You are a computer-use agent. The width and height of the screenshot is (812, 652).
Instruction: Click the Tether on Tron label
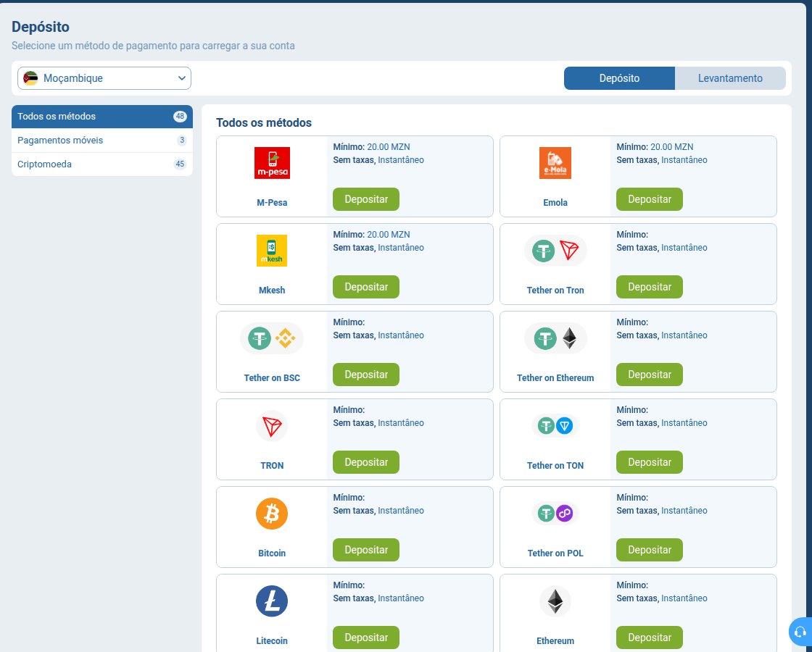555,291
